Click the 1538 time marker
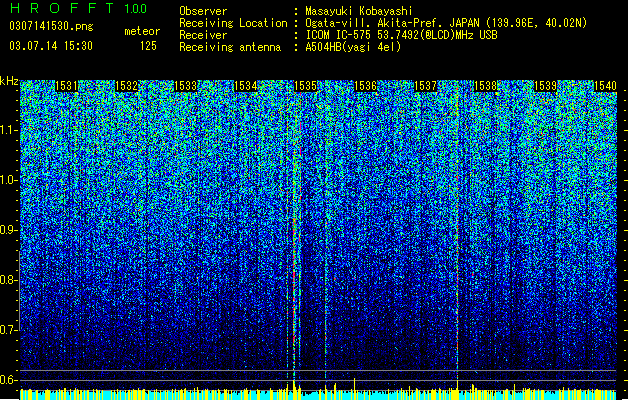The height and width of the screenshot is (400, 629). click(485, 86)
